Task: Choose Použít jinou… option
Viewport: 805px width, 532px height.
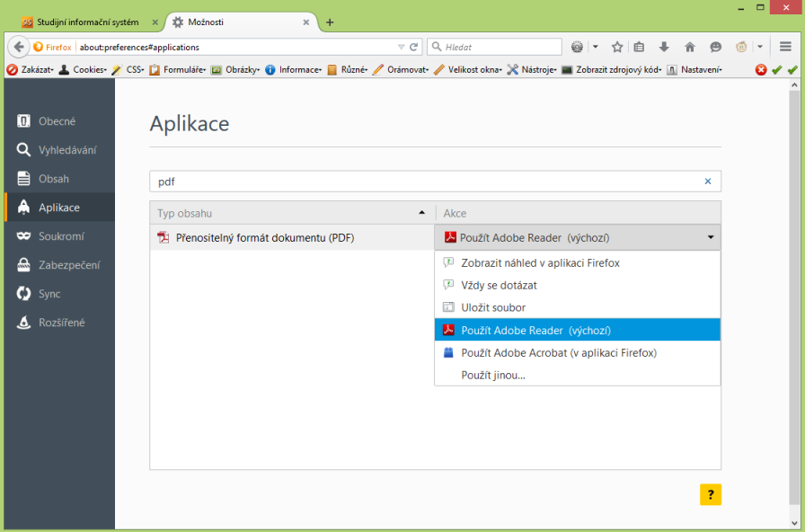Action: pos(493,376)
